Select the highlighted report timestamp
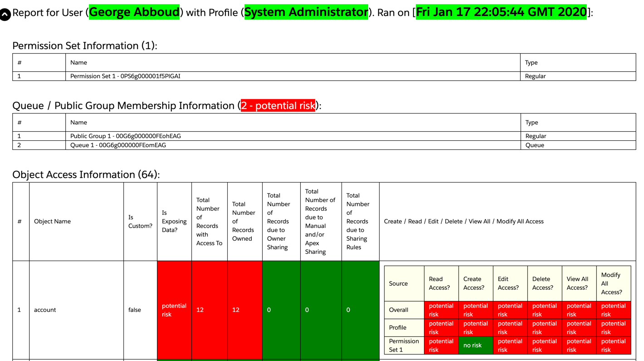The width and height of the screenshot is (644, 361). coord(501,12)
